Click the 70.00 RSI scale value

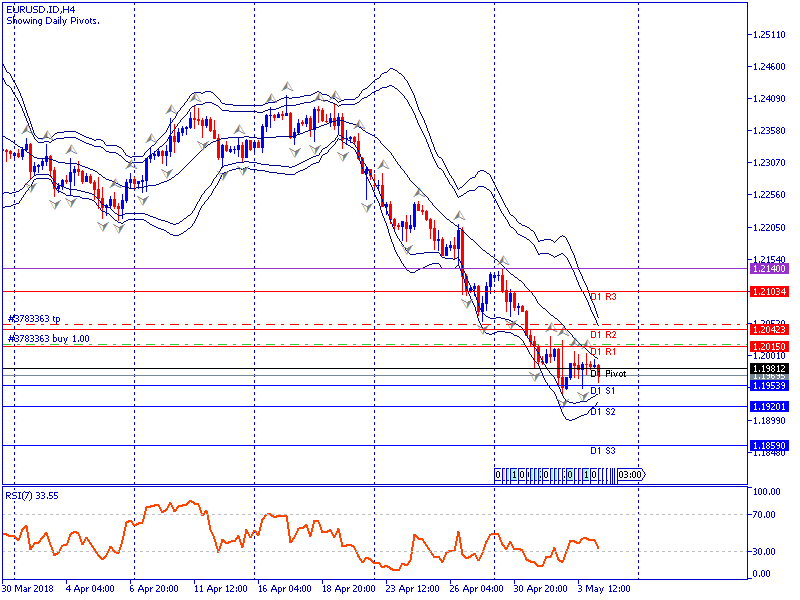pos(764,514)
